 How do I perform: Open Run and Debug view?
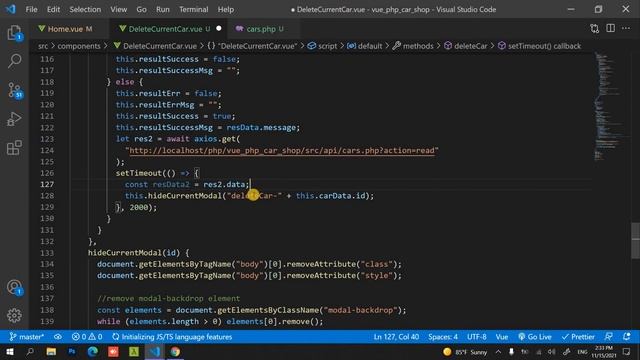(14, 119)
